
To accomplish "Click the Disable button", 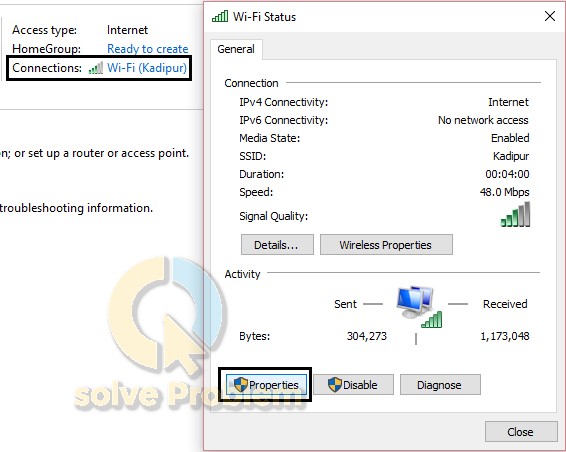I will pos(353,384).
